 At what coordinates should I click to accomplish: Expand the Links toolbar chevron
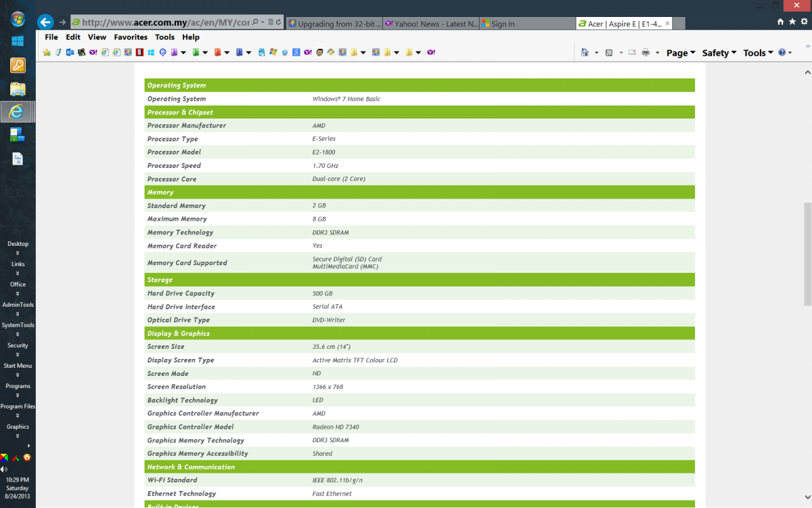pos(18,274)
